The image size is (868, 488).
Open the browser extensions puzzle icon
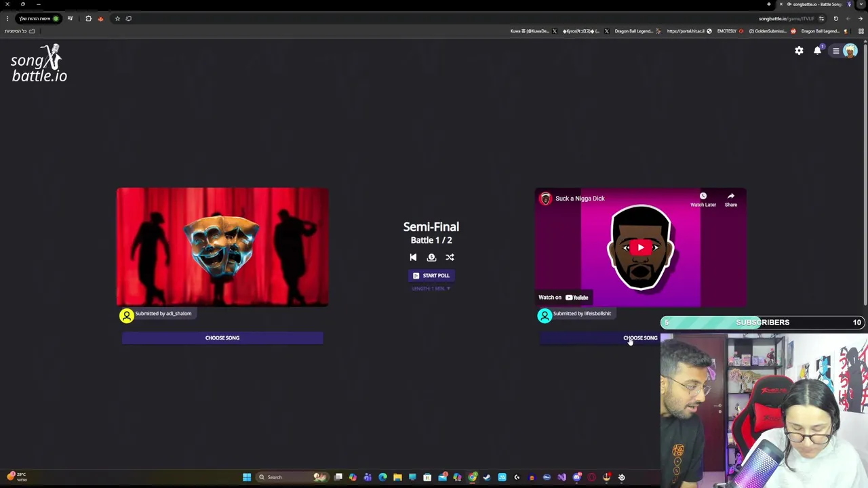88,19
